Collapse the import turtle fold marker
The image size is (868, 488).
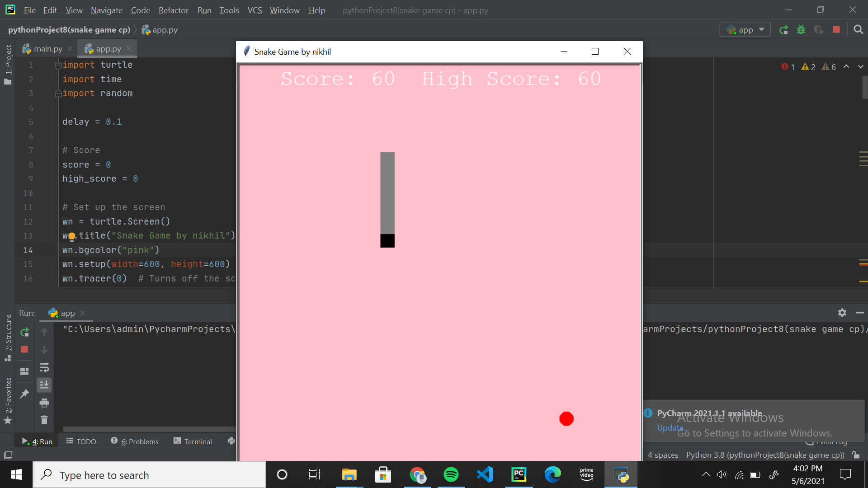[57, 65]
